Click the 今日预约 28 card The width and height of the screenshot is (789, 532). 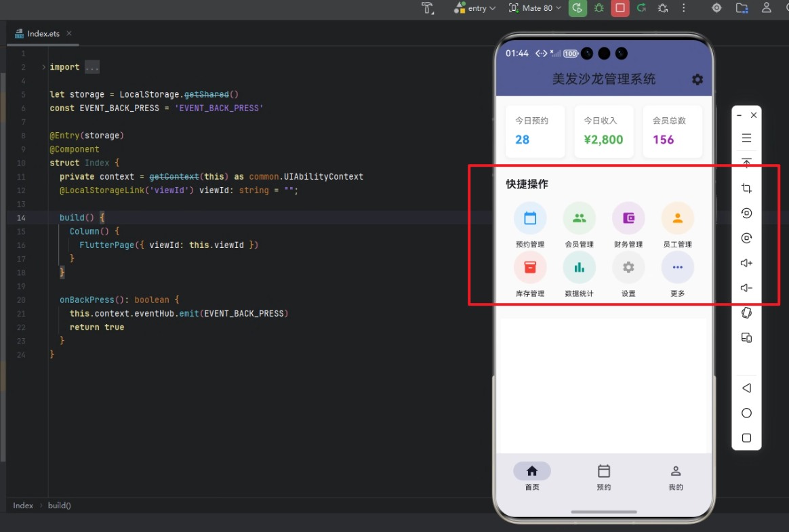tap(535, 131)
